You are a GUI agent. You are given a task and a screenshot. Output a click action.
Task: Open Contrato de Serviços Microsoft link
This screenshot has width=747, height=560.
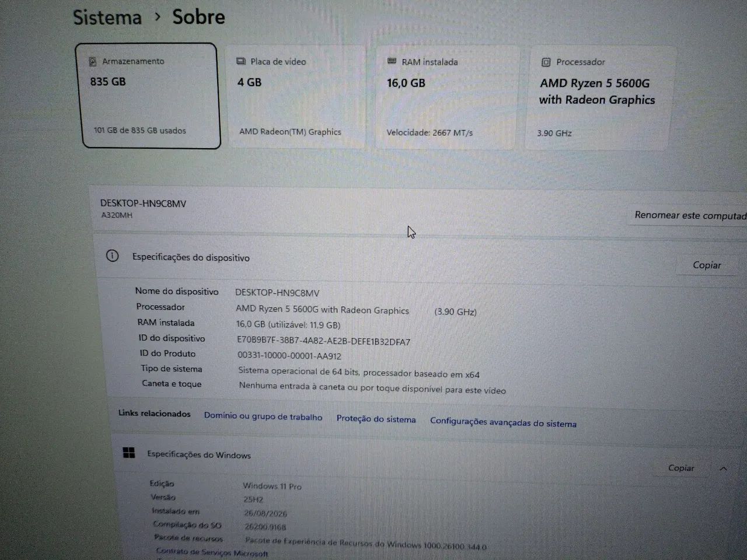tap(212, 552)
